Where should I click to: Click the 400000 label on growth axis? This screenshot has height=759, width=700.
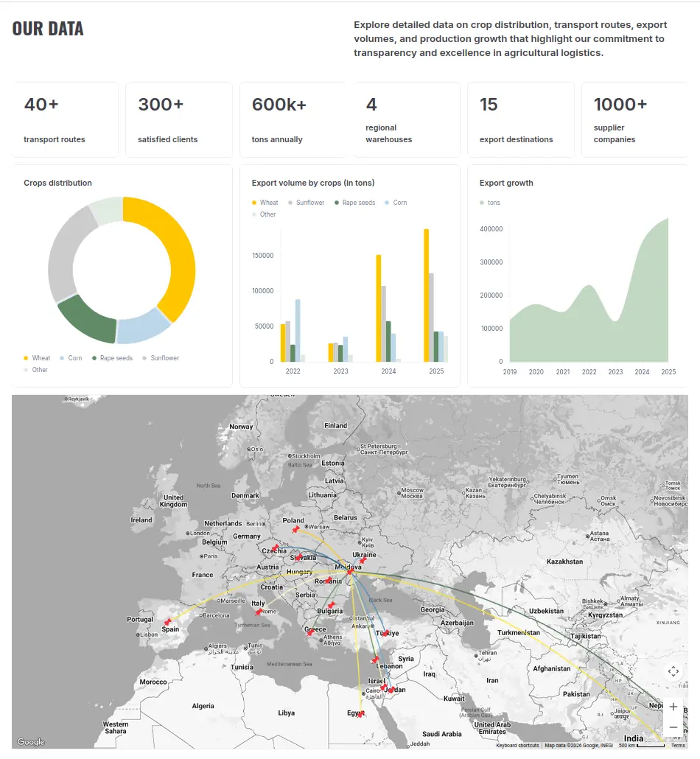491,229
